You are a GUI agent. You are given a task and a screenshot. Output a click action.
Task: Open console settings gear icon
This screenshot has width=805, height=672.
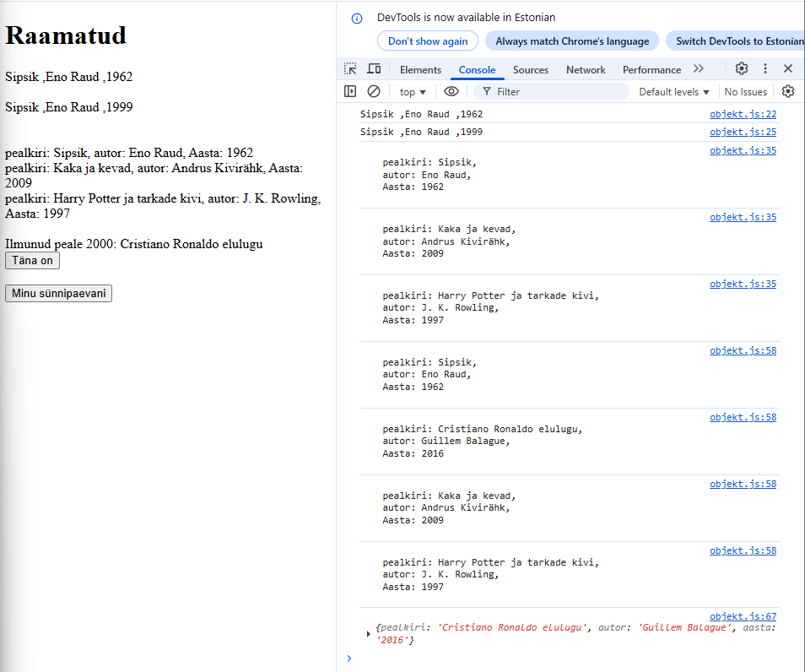click(788, 91)
